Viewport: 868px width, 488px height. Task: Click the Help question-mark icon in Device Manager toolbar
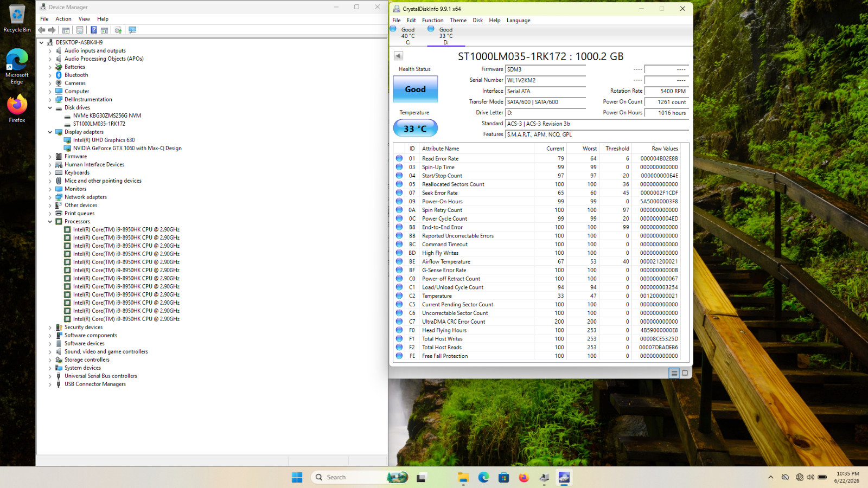[94, 30]
